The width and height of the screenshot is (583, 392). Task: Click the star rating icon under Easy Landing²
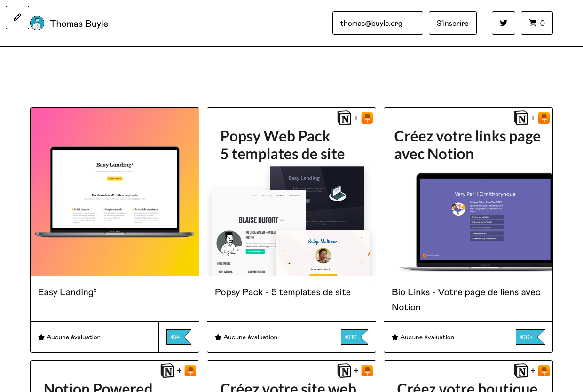point(41,337)
